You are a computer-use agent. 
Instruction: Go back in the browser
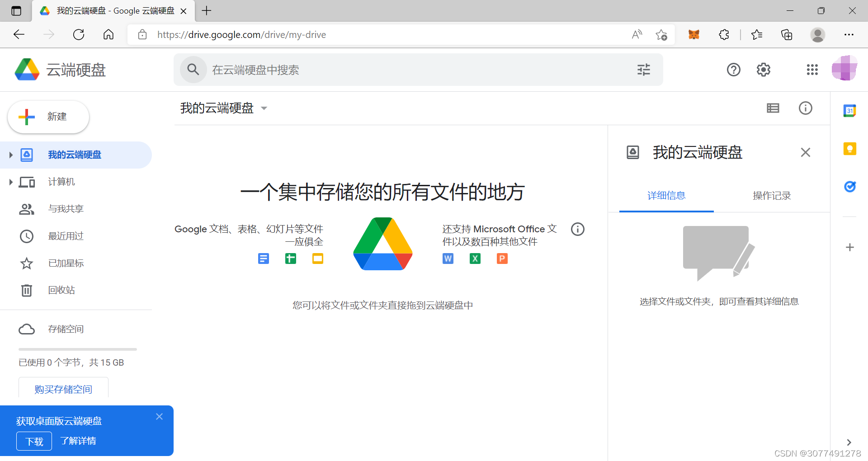click(19, 34)
